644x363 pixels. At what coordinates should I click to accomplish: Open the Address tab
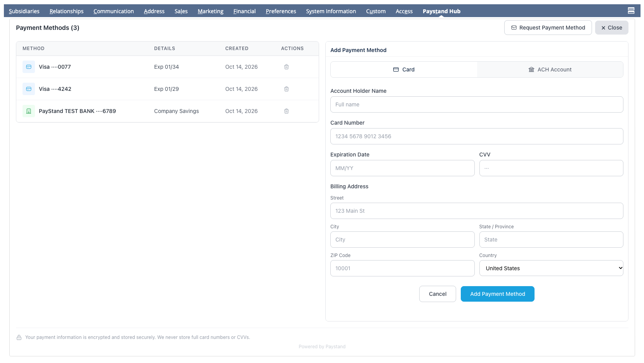tap(154, 11)
